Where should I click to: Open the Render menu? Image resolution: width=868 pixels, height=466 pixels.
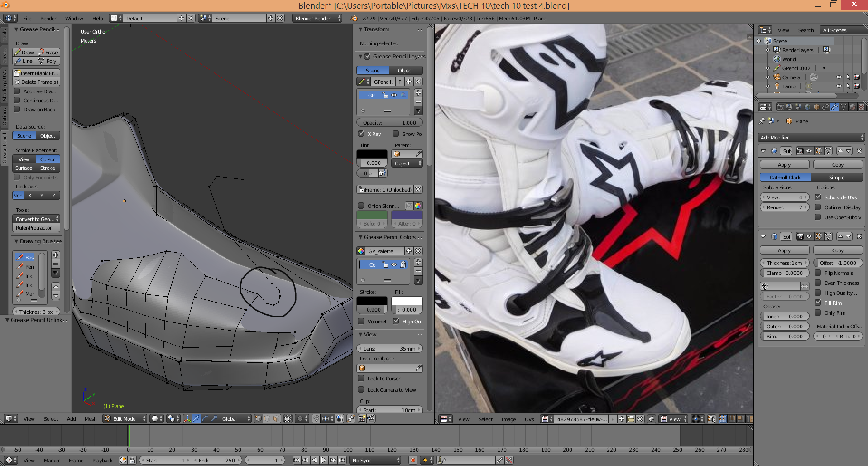click(x=48, y=19)
